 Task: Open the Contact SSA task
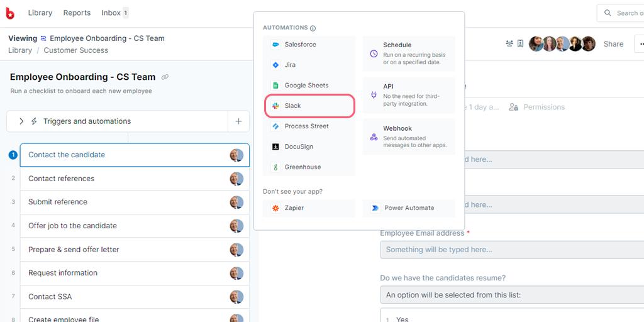135,297
